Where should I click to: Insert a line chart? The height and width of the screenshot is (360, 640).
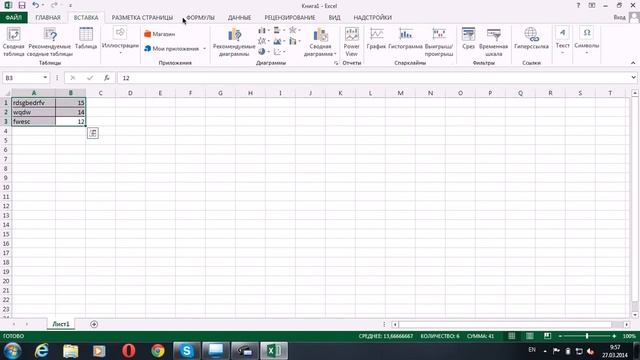[x=264, y=41]
